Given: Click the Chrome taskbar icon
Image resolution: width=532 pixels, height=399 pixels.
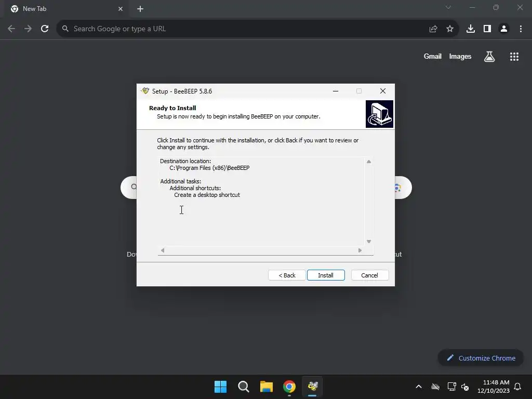Looking at the screenshot, I should [x=289, y=387].
